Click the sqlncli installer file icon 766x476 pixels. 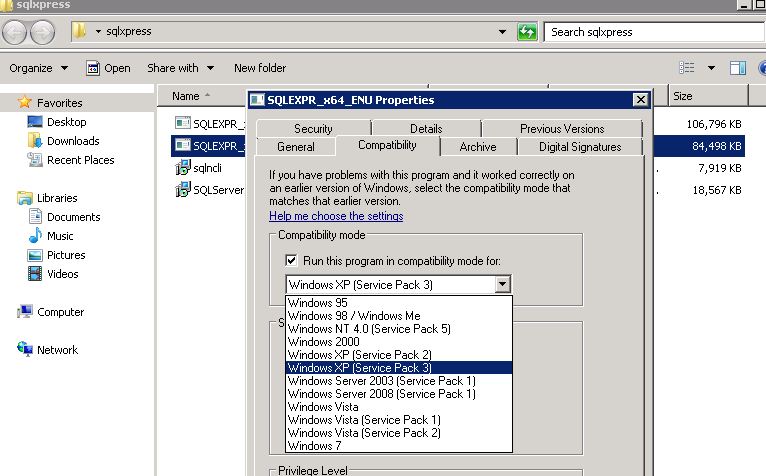click(x=183, y=168)
